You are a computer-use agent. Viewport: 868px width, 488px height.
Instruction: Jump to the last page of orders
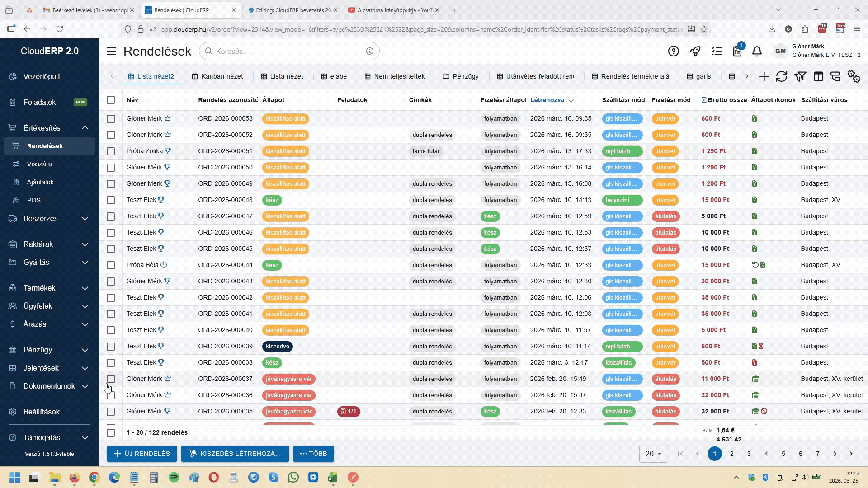click(852, 454)
